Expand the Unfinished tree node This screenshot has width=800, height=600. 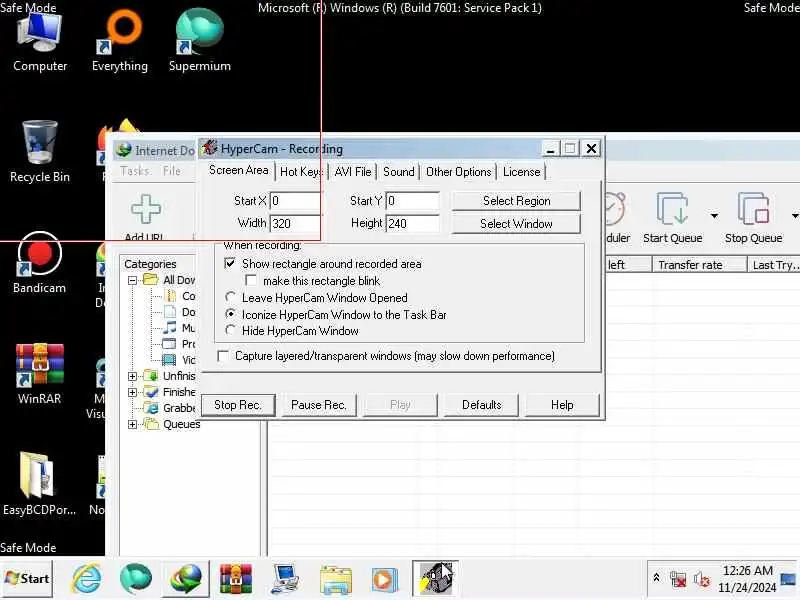[x=133, y=376]
